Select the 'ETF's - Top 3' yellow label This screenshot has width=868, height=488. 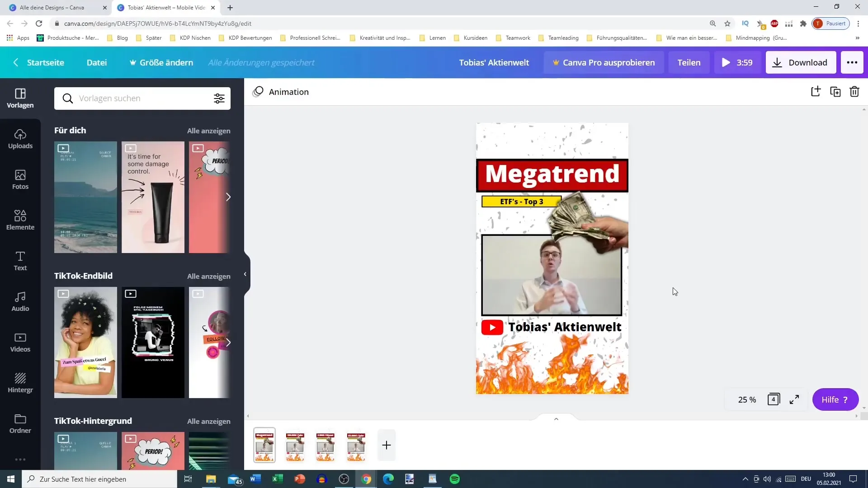[x=521, y=202]
